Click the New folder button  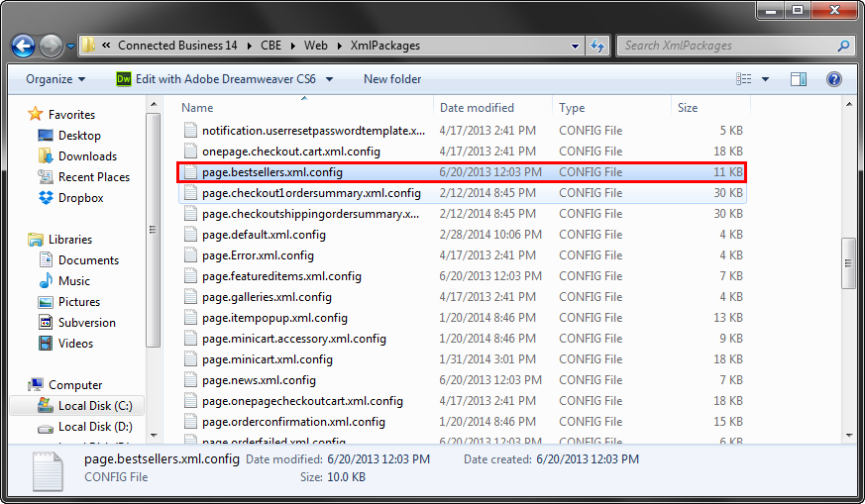point(391,79)
